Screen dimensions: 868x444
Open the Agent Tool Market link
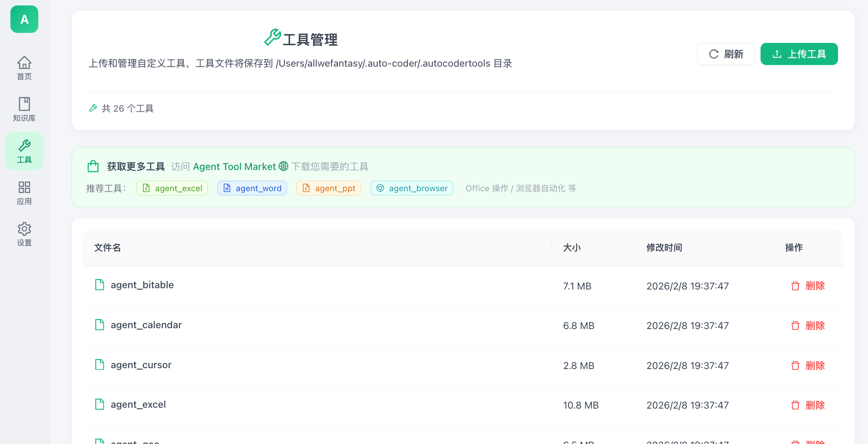(234, 166)
